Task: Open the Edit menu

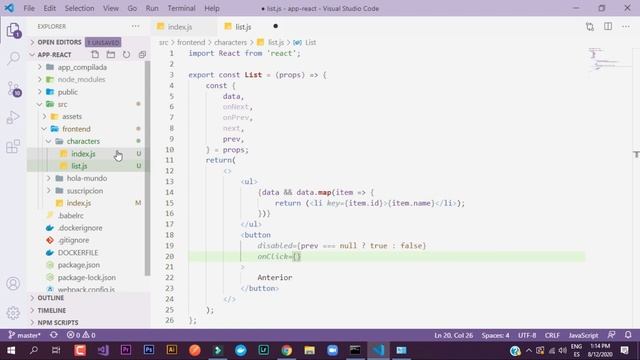Action: [x=49, y=8]
